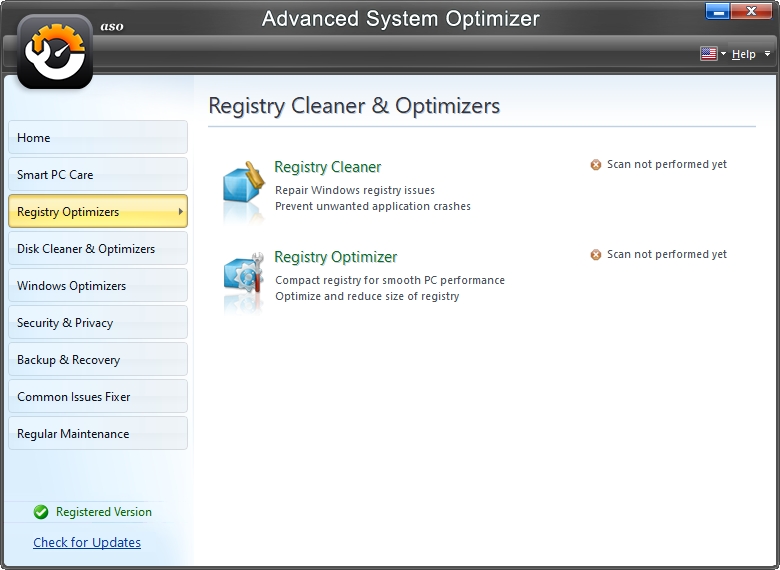This screenshot has width=780, height=570.
Task: Open Regular Maintenance section
Action: pos(98,433)
